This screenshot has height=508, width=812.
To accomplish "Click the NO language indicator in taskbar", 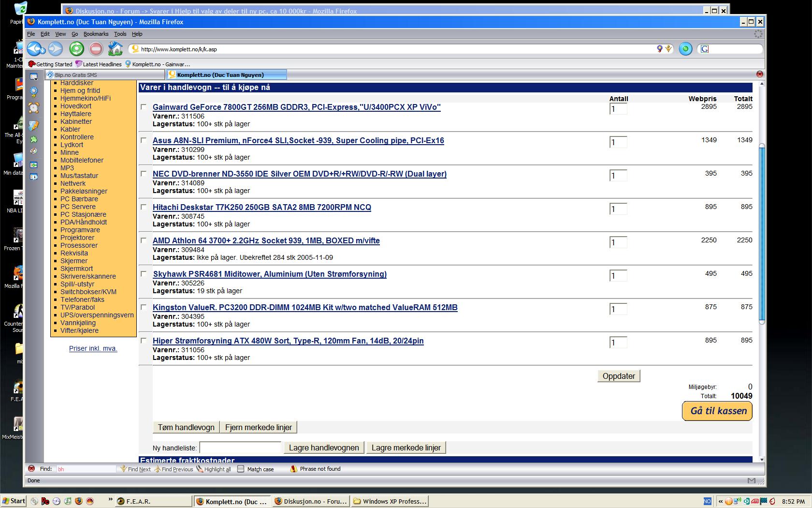I will tap(707, 501).
